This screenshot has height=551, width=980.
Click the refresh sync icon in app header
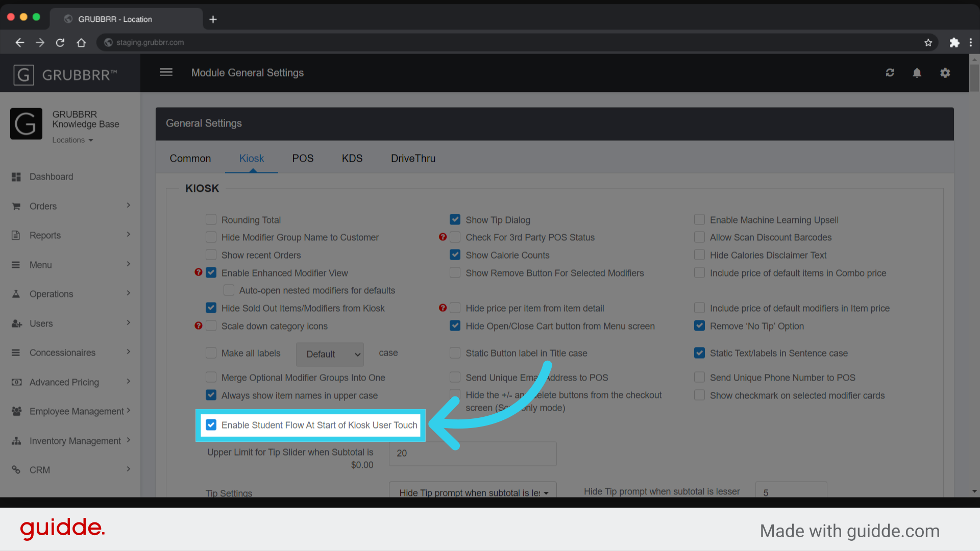pyautogui.click(x=890, y=73)
